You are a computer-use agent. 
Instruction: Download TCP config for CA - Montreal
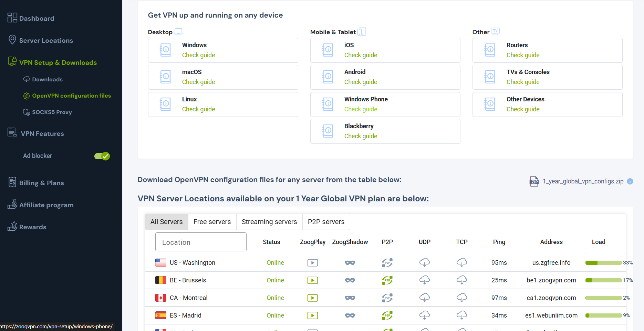tap(462, 298)
